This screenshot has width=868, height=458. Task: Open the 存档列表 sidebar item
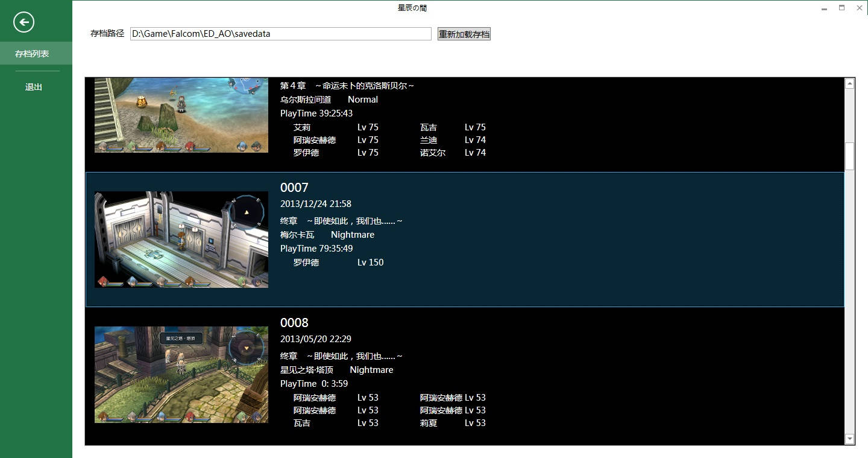pos(36,54)
